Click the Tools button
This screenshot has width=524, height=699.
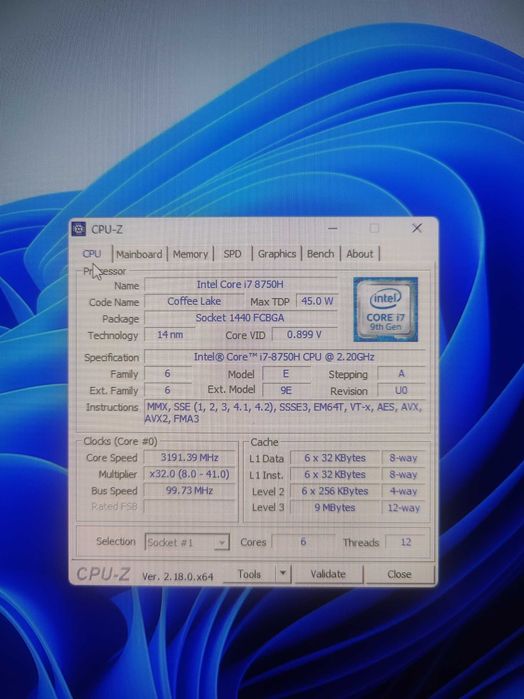click(249, 574)
